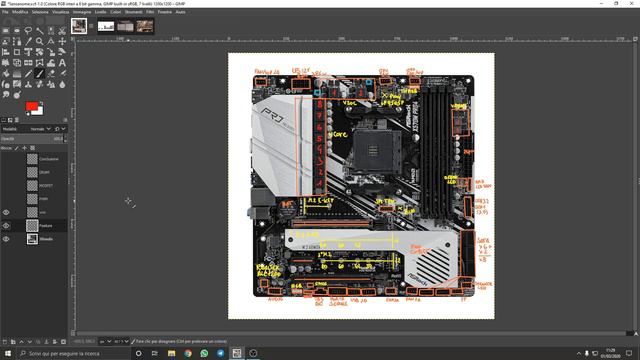Image resolution: width=640 pixels, height=360 pixels.
Task: Toggle lock alpha channel icon
Action: [x=32, y=148]
